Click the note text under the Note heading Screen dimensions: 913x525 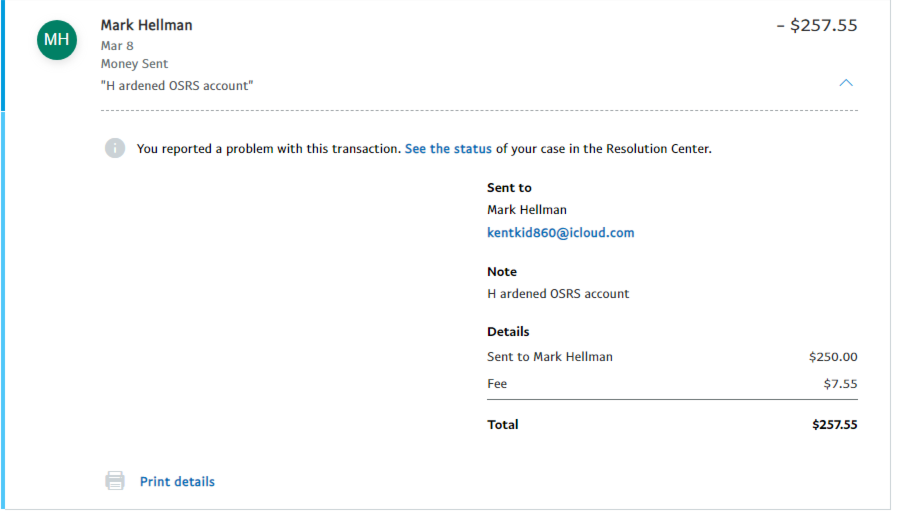coord(558,294)
